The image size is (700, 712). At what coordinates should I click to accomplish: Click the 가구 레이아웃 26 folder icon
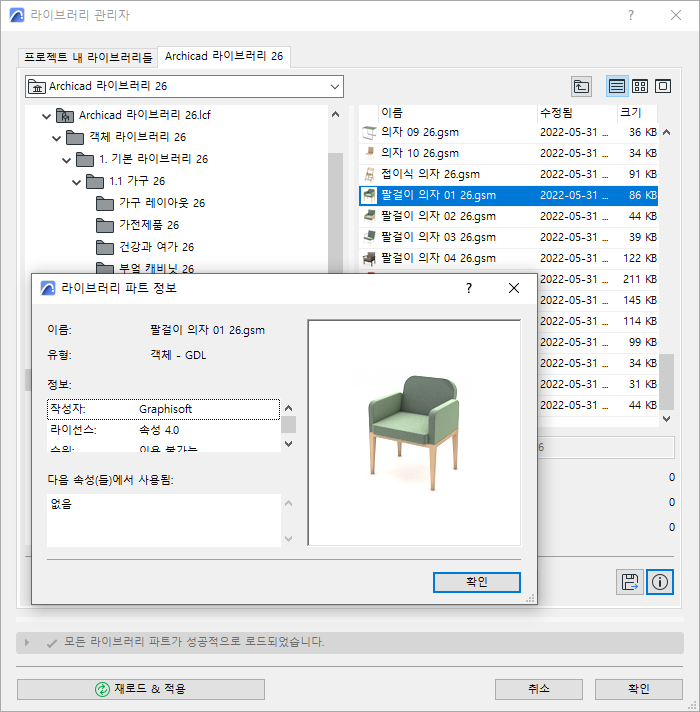(x=105, y=203)
